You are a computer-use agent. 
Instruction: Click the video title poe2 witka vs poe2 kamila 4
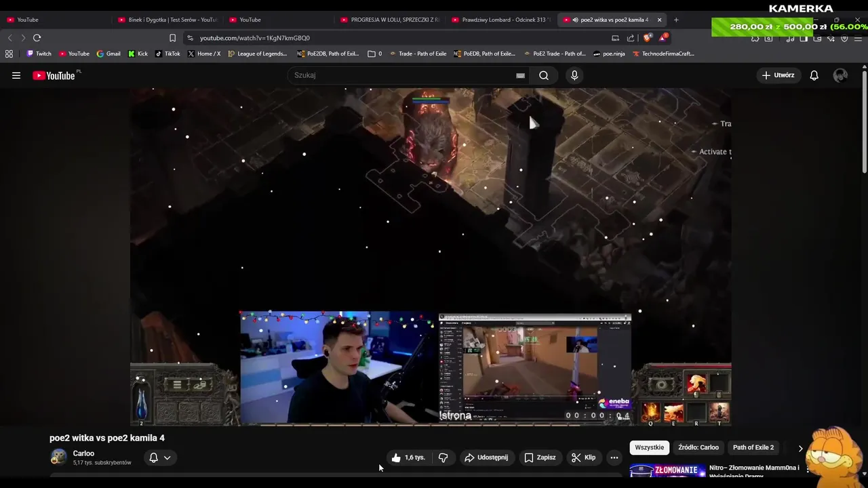[x=107, y=438]
